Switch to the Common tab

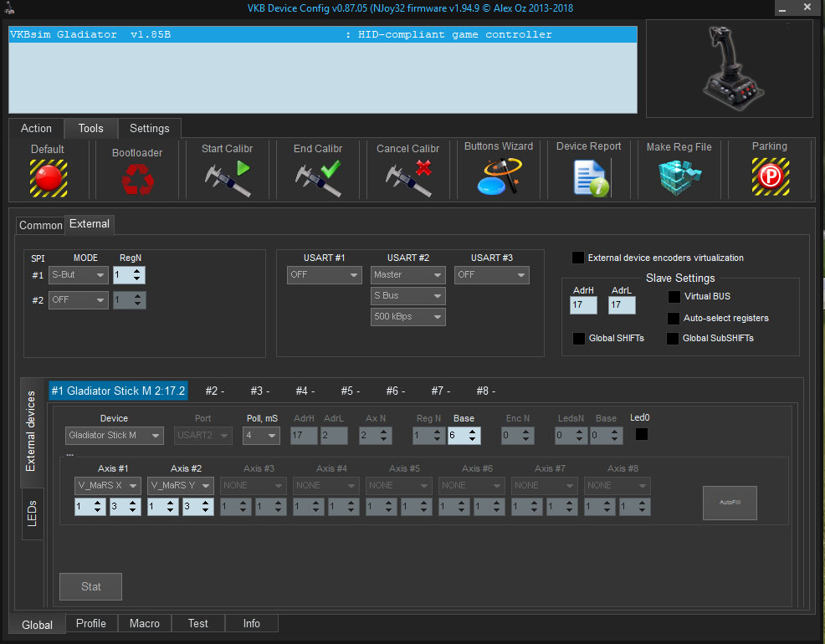(40, 225)
